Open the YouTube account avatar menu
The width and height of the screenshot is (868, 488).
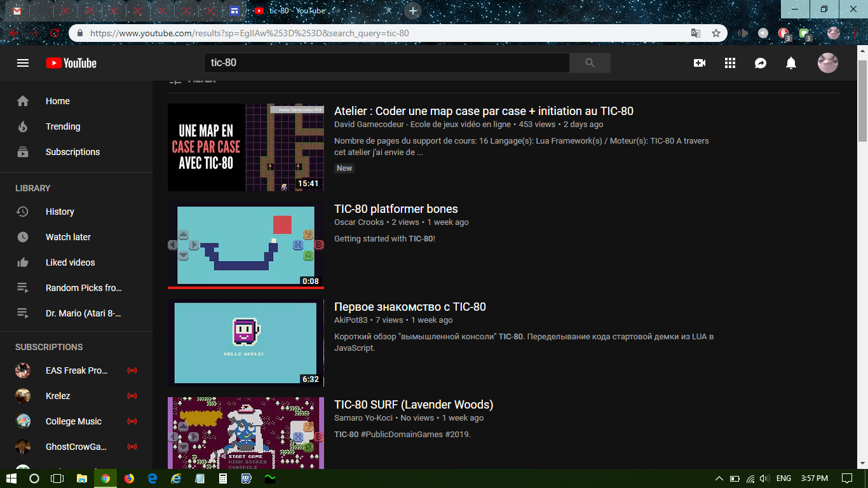point(828,63)
